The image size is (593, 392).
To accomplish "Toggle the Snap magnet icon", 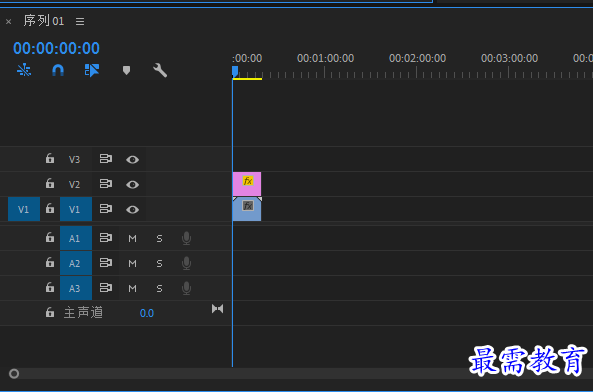I will coord(57,70).
